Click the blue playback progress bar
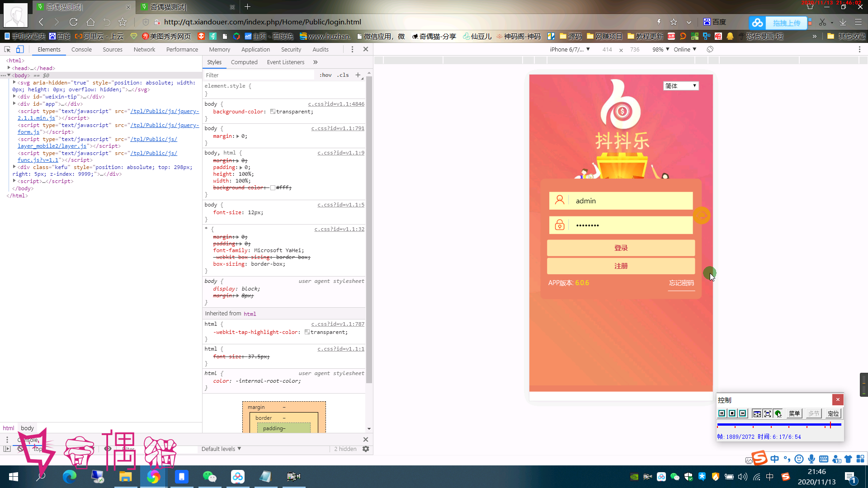868x488 pixels. click(779, 425)
